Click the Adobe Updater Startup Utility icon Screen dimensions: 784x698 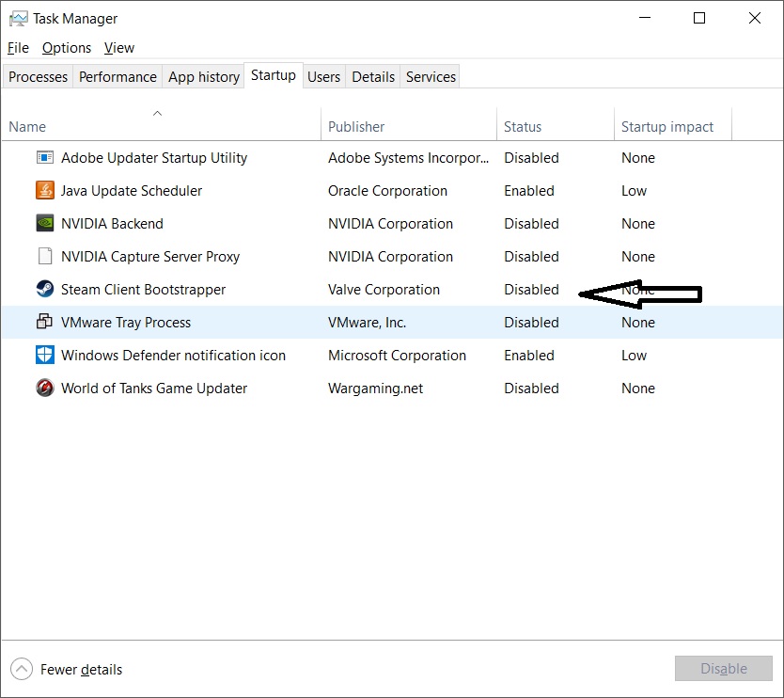[x=45, y=158]
